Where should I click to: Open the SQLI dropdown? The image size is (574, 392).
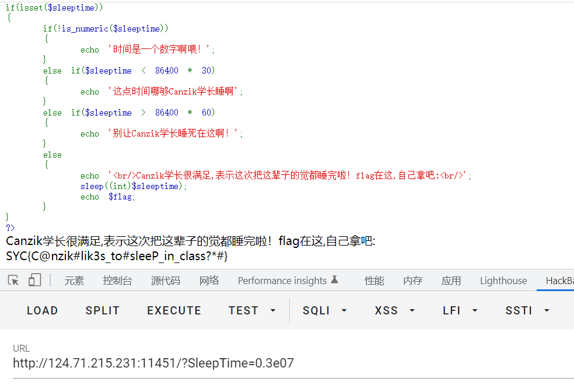[x=324, y=310]
